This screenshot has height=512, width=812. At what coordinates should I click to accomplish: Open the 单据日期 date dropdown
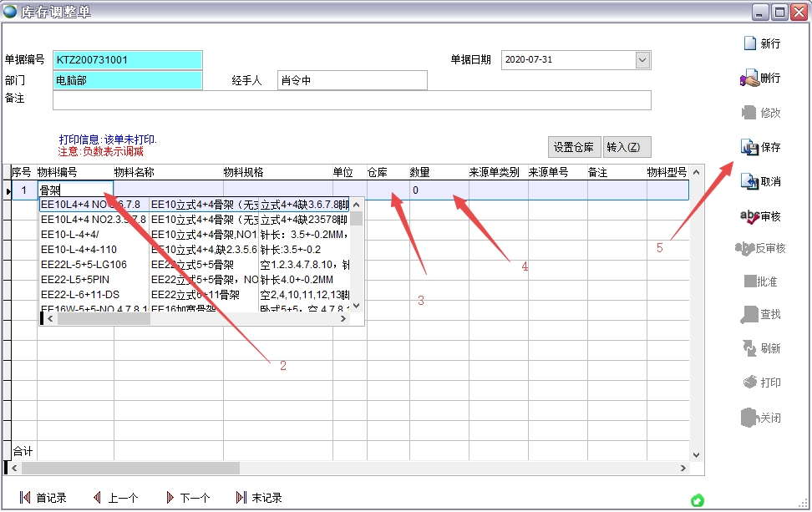pyautogui.click(x=642, y=59)
